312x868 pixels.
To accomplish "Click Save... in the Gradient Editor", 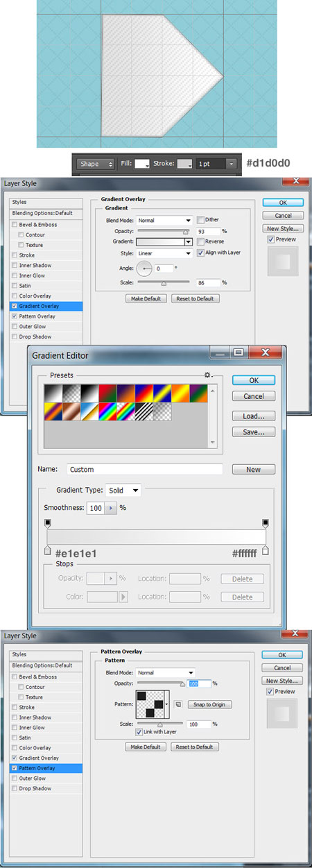I will (254, 432).
